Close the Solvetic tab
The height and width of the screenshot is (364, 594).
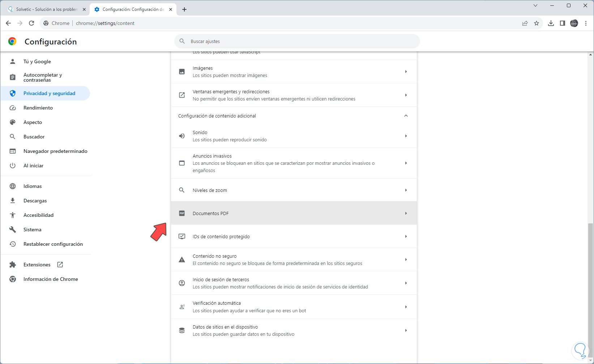point(84,9)
